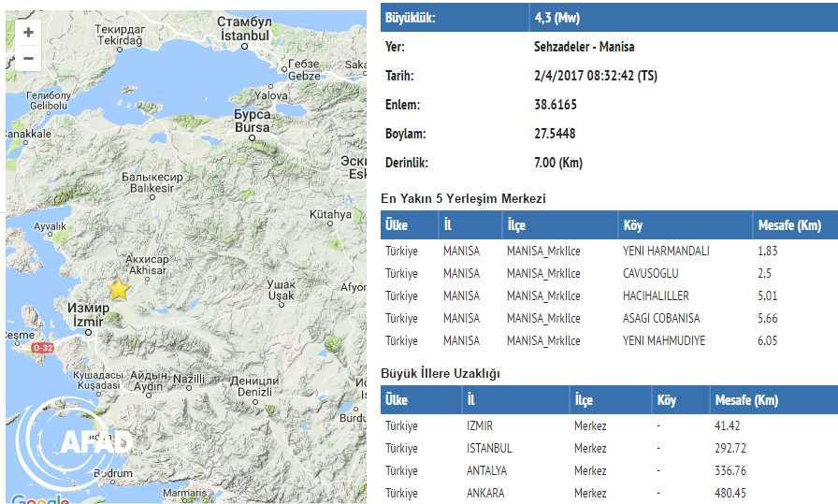This screenshot has height=504, width=838.
Task: Select the YENI HARMANDALI village row
Action: pyautogui.click(x=665, y=251)
